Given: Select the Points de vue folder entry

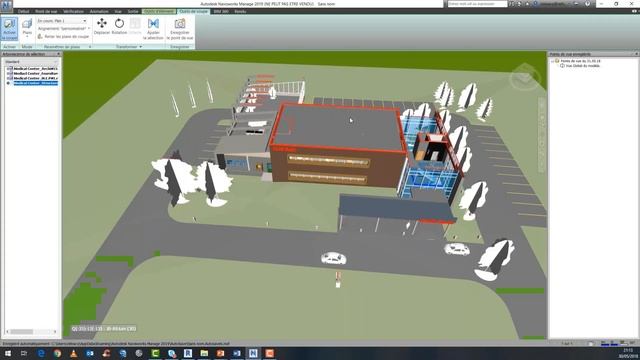Looking at the screenshot, I should 580,61.
